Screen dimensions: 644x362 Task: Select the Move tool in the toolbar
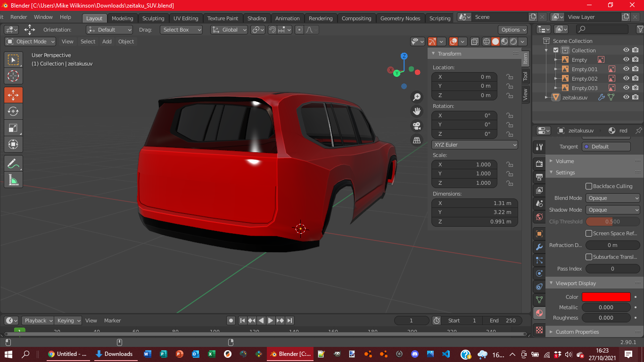pyautogui.click(x=13, y=95)
